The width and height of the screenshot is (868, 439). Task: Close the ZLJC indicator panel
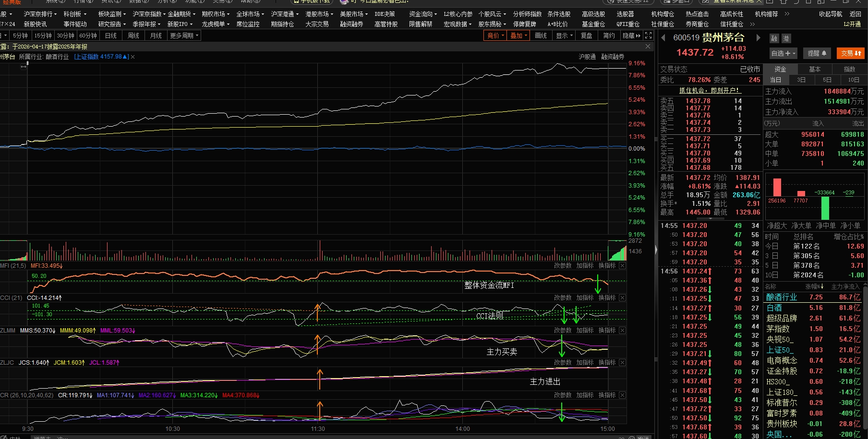click(x=622, y=362)
